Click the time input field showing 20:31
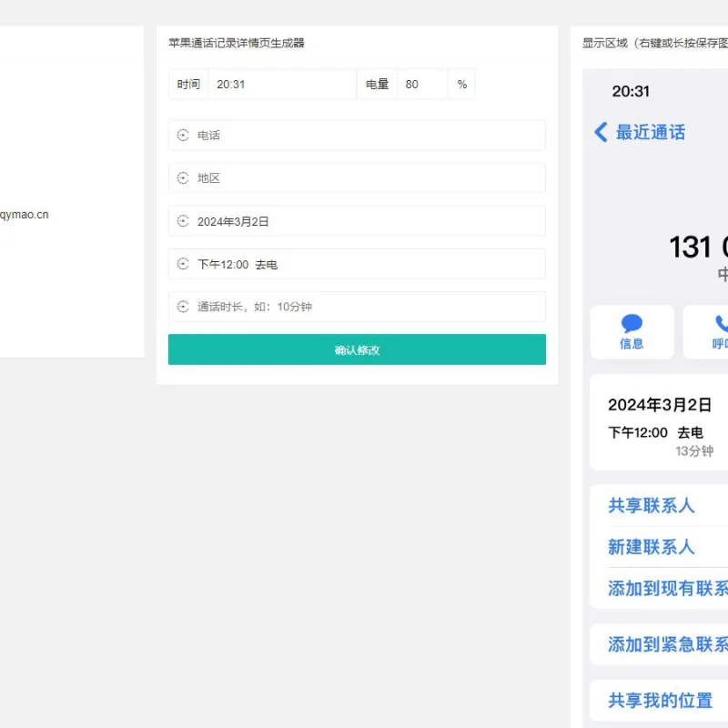728x728 pixels. click(282, 84)
